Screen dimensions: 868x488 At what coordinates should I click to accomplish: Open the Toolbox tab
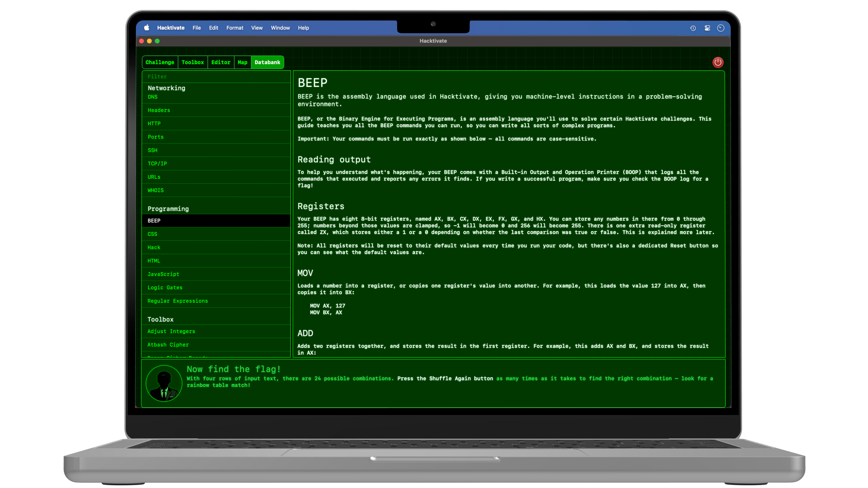point(192,62)
